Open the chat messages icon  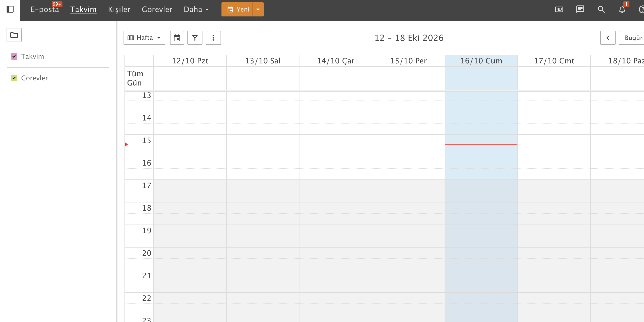[580, 9]
